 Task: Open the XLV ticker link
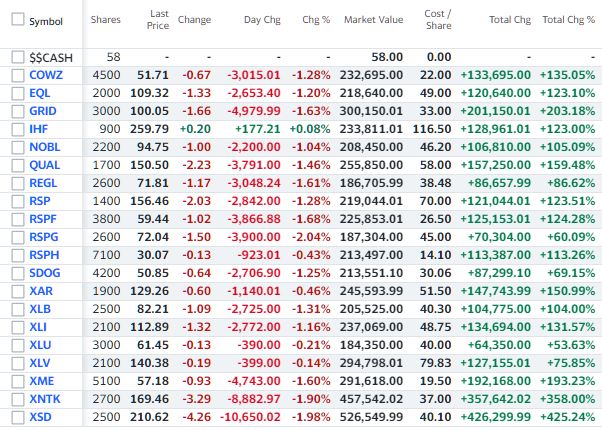(42, 362)
